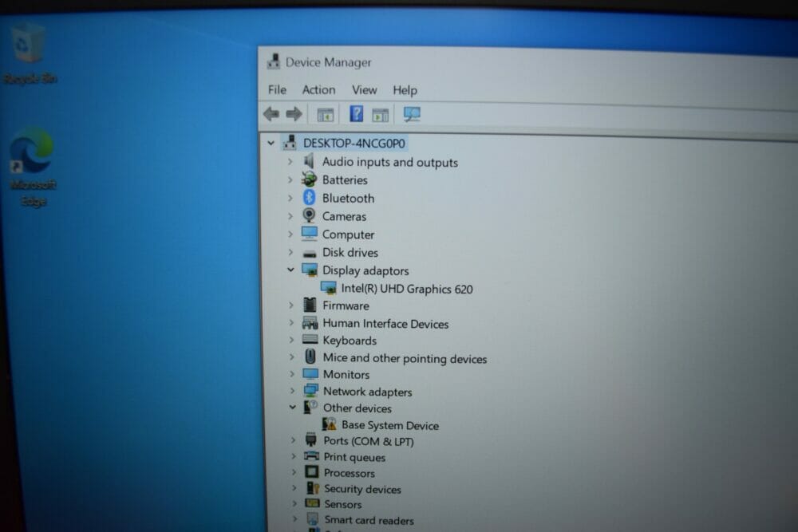
Task: Select the Print queues label
Action: [354, 457]
